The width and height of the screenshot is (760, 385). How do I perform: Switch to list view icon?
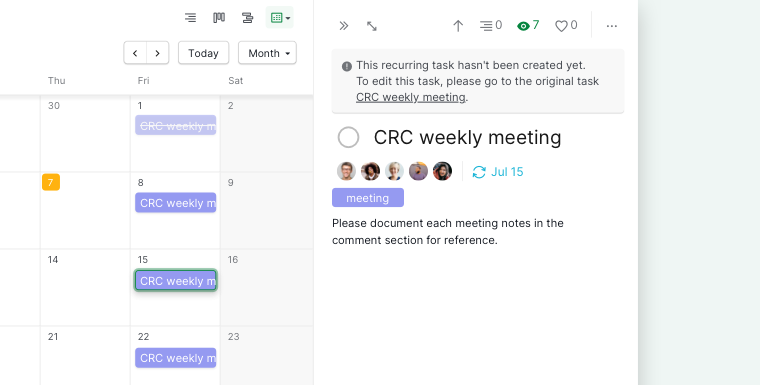tap(190, 18)
